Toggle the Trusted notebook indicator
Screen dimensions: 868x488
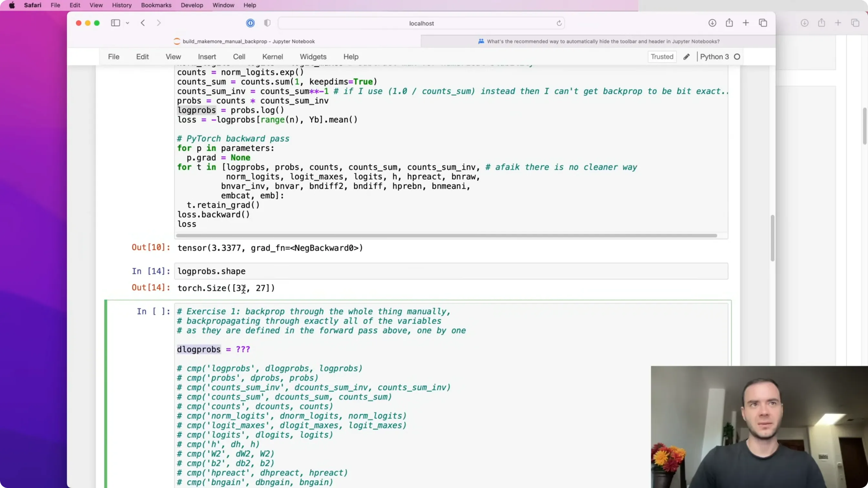click(x=662, y=56)
